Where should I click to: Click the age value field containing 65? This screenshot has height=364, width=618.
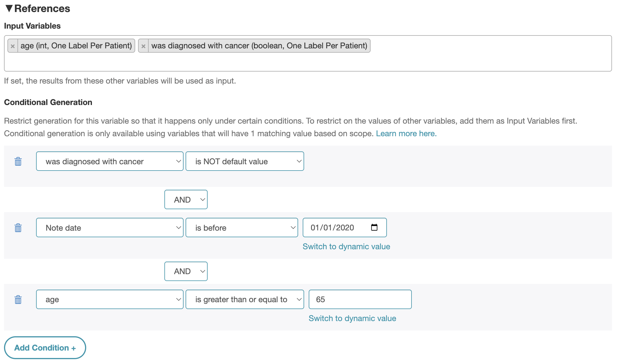pyautogui.click(x=360, y=300)
